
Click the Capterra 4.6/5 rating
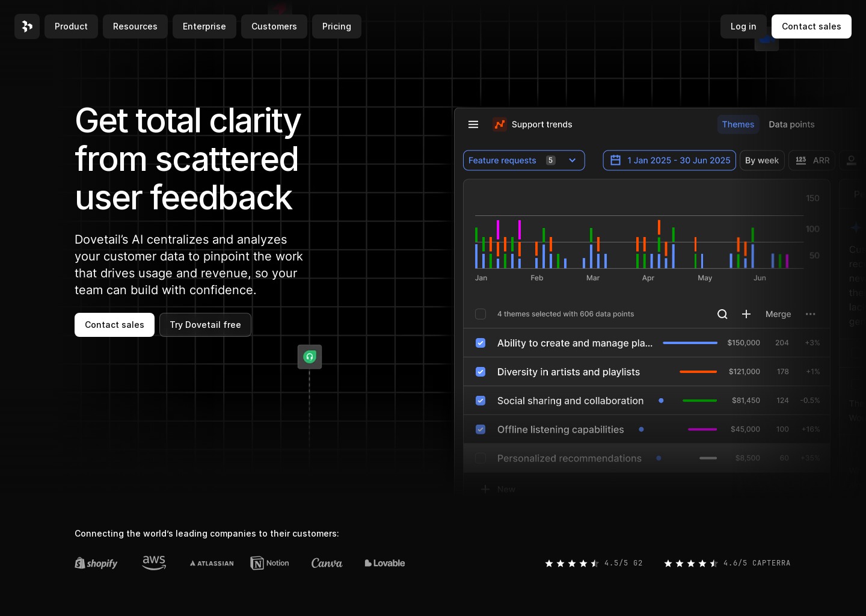point(727,563)
